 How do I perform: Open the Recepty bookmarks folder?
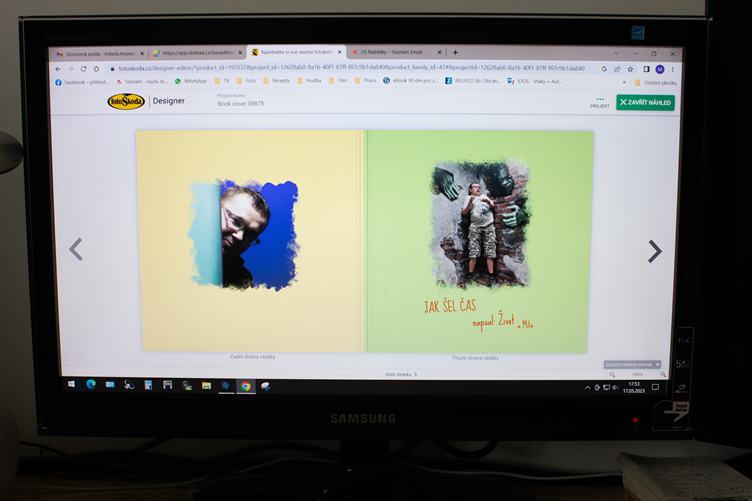tap(277, 81)
